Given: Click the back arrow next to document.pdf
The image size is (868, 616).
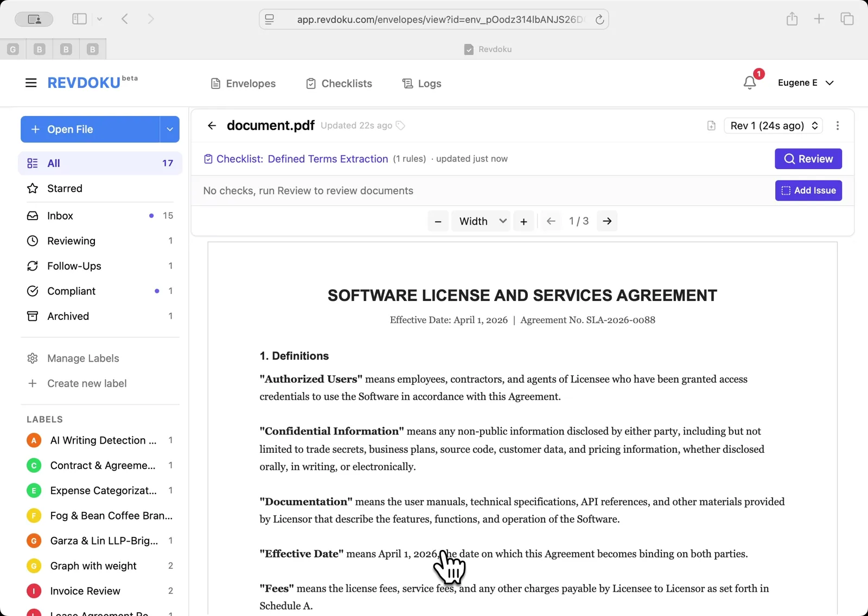Looking at the screenshot, I should click(212, 125).
